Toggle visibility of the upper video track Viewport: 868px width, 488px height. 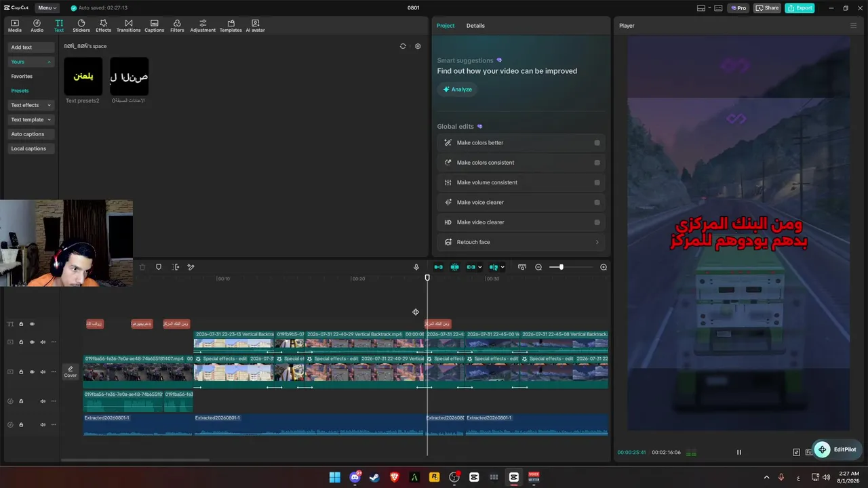tap(32, 342)
